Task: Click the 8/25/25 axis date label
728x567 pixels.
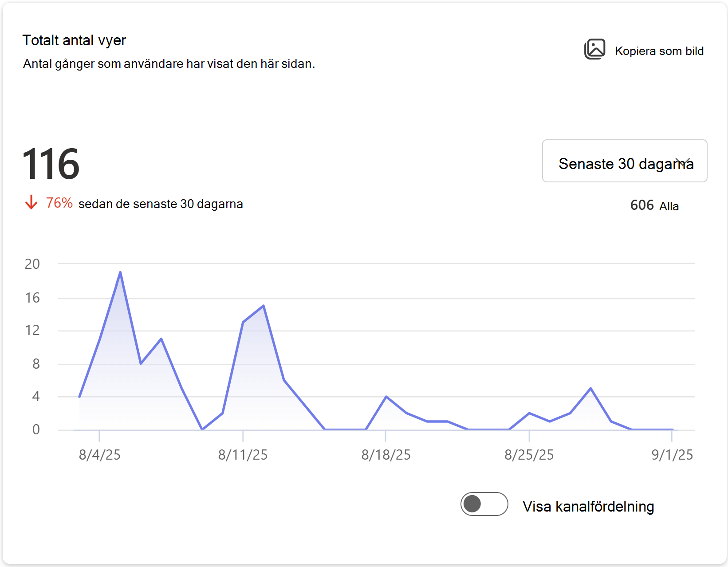Action: (x=529, y=455)
